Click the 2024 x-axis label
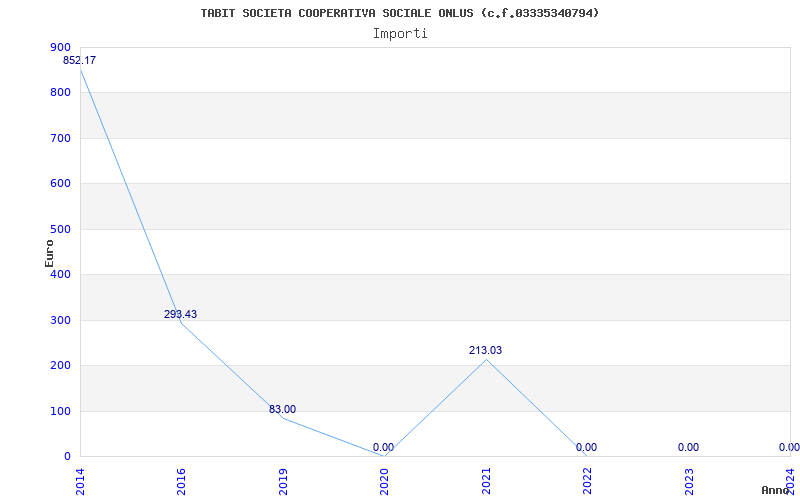The height and width of the screenshot is (500, 800). (x=790, y=482)
